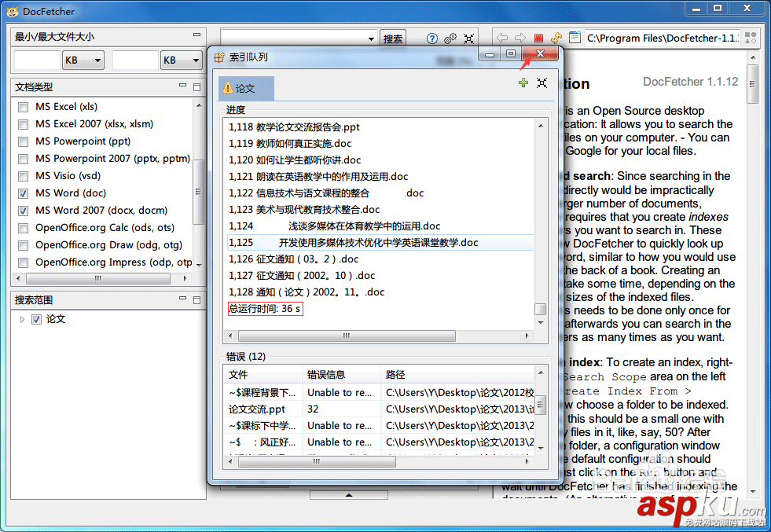Click the back navigation arrow in preview pane
The height and width of the screenshot is (532, 771).
(501, 38)
